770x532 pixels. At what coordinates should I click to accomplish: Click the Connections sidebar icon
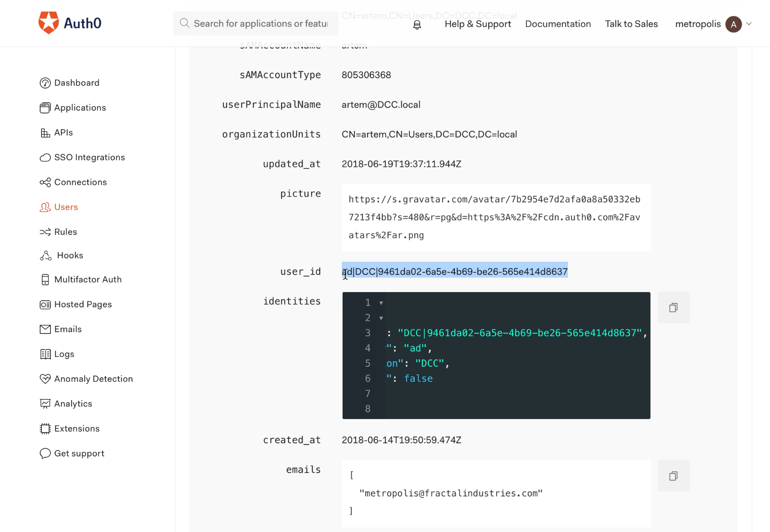tap(45, 182)
